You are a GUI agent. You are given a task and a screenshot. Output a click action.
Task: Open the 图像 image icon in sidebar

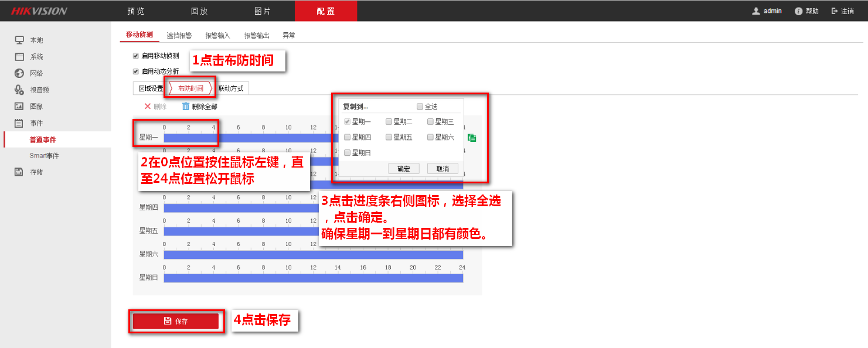[19, 106]
